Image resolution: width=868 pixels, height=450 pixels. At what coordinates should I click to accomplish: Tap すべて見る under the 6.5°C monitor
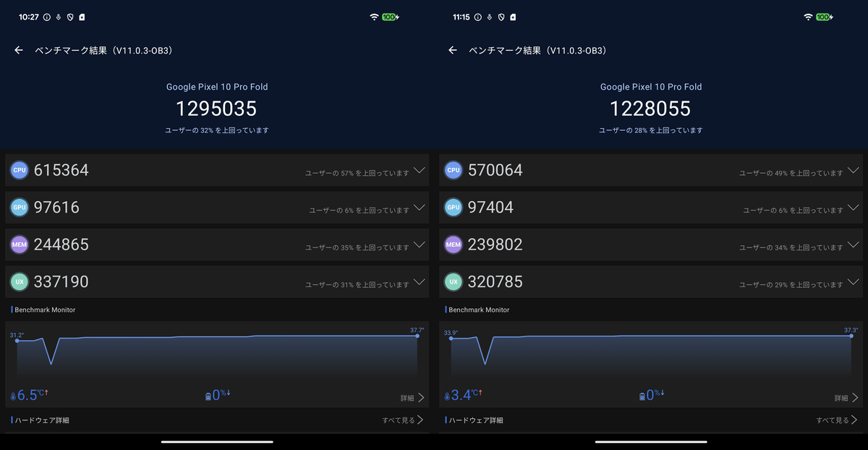tap(403, 420)
